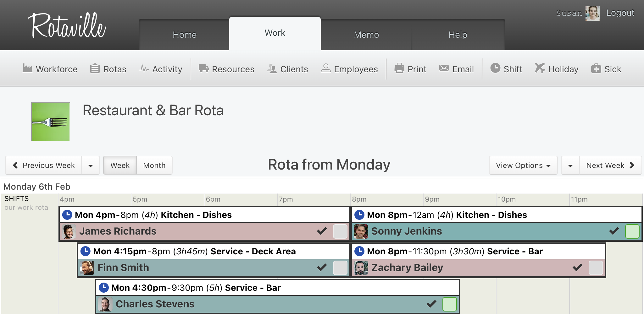This screenshot has height=314, width=644.
Task: Toggle the checkbox for Finn Smith
Action: pyautogui.click(x=340, y=268)
